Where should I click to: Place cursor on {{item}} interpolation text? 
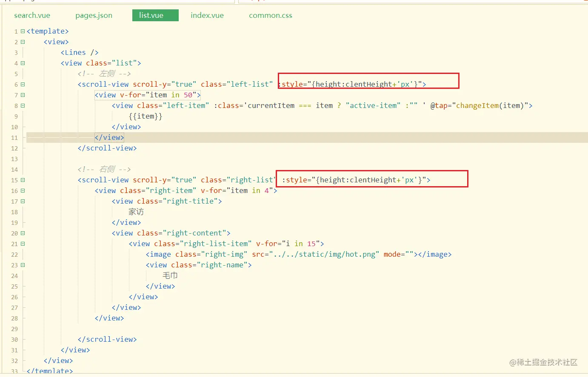pyautogui.click(x=146, y=116)
